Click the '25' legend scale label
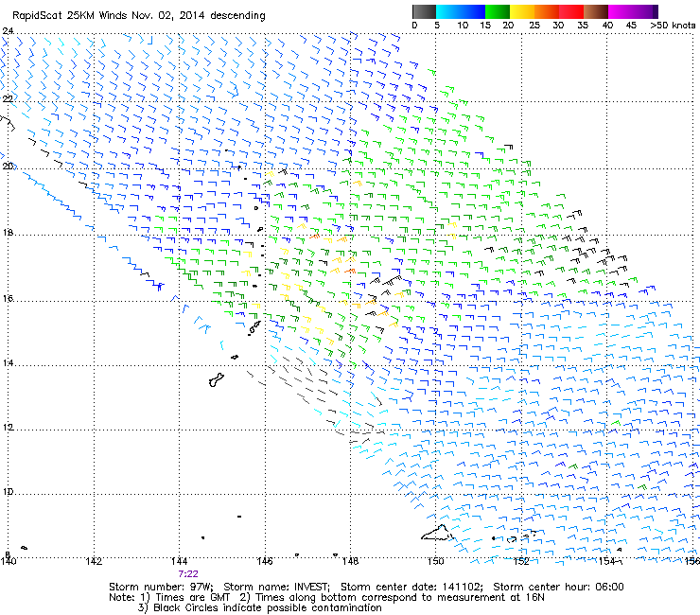Image resolution: width=700 pixels, height=615 pixels. (534, 26)
